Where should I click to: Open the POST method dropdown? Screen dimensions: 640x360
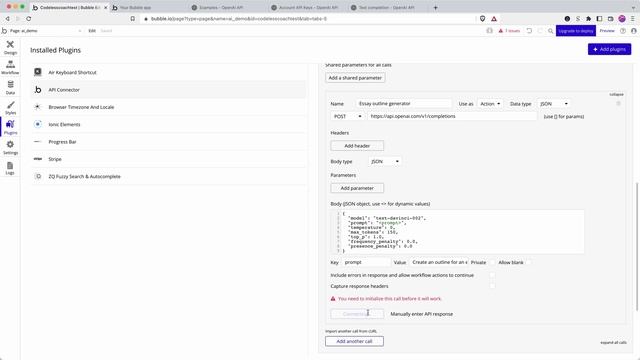(347, 116)
